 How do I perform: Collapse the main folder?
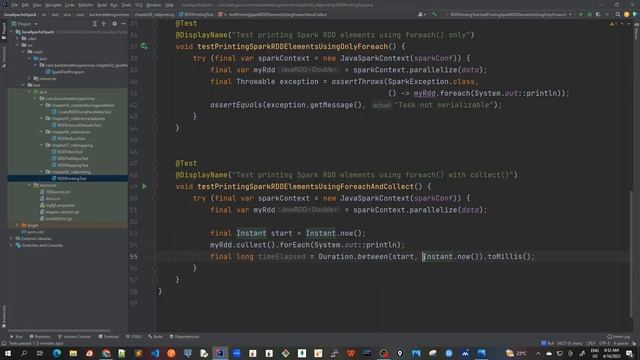pos(24,52)
